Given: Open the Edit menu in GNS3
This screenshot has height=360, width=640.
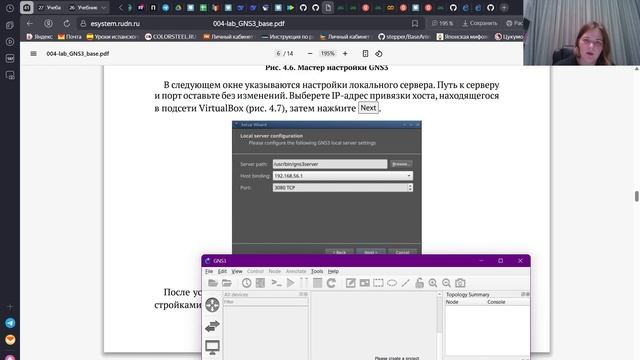Looking at the screenshot, I should (222, 271).
